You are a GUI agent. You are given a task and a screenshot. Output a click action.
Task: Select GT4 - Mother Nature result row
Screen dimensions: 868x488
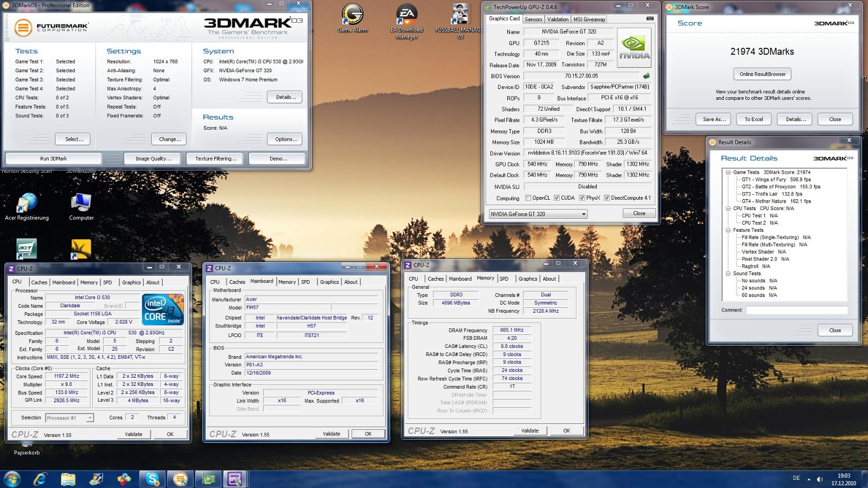click(776, 201)
